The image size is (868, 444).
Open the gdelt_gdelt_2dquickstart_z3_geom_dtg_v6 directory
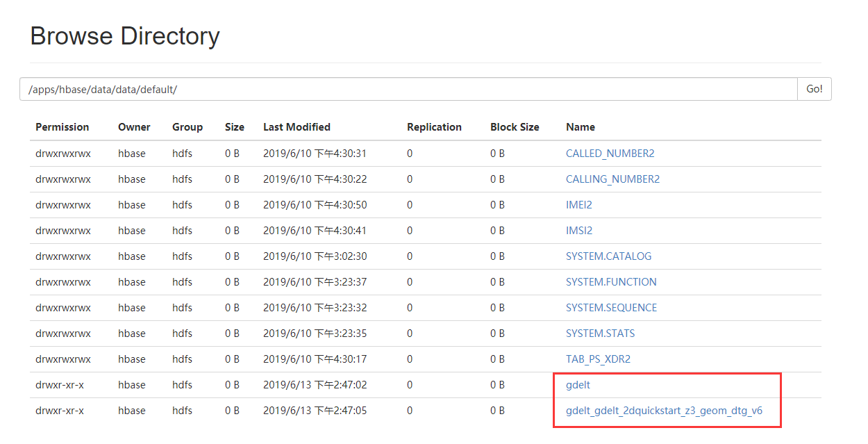click(x=664, y=411)
